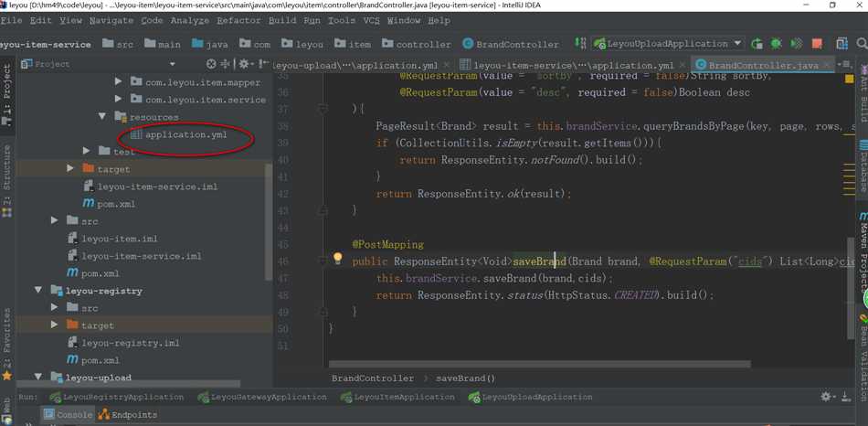Click fold marker at line 46
868x426 pixels.
click(x=323, y=261)
